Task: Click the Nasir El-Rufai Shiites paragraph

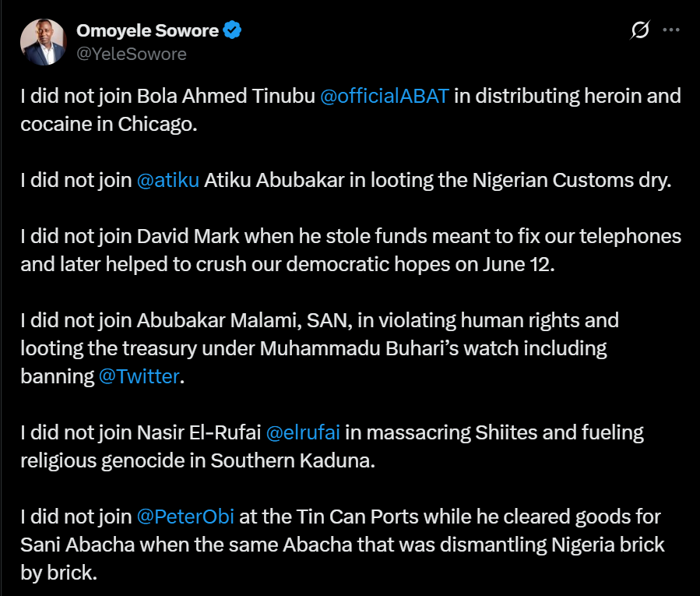Action: 332,446
